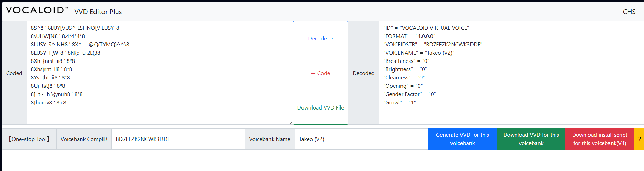Viewport: 644px width, 171px height.
Task: Click the One-stop Tool label
Action: [29, 139]
